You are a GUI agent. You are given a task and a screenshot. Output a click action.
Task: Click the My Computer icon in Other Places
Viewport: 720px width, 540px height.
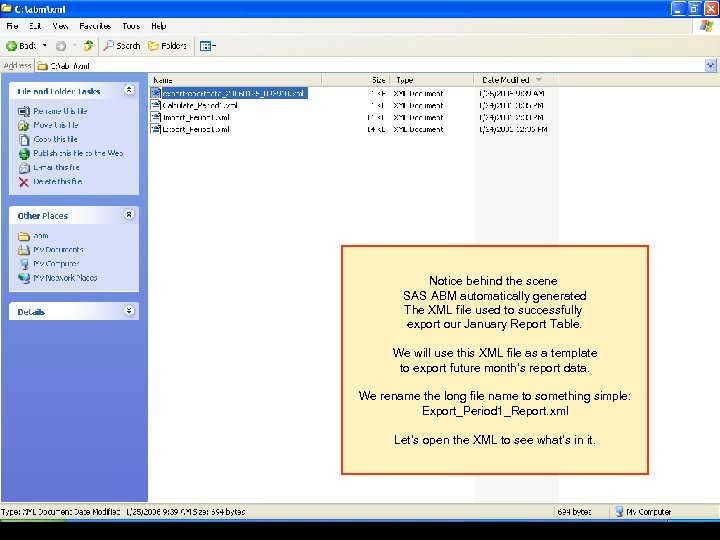pyautogui.click(x=24, y=264)
